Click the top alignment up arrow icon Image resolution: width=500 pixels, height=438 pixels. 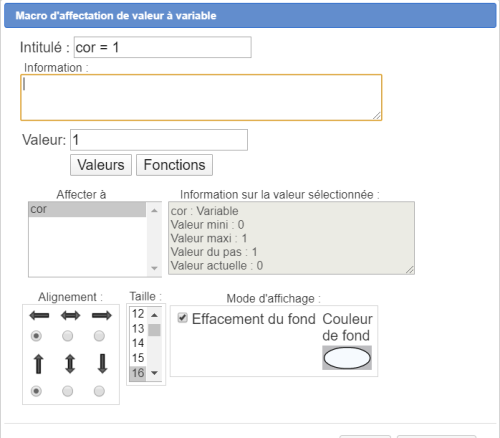pyautogui.click(x=39, y=364)
